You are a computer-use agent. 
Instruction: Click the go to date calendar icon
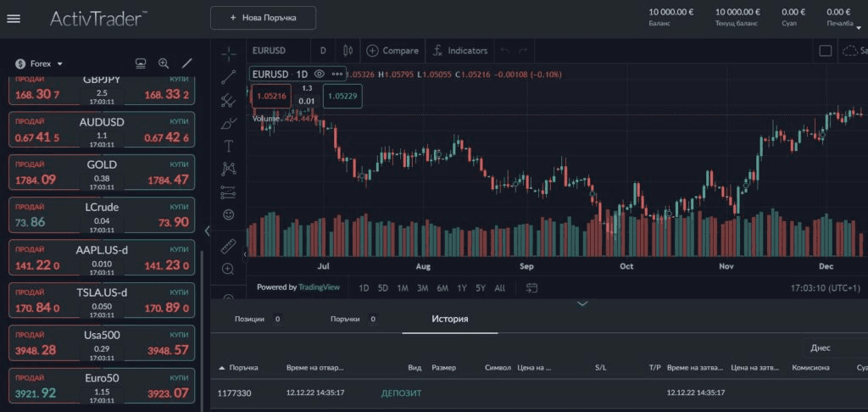point(531,287)
